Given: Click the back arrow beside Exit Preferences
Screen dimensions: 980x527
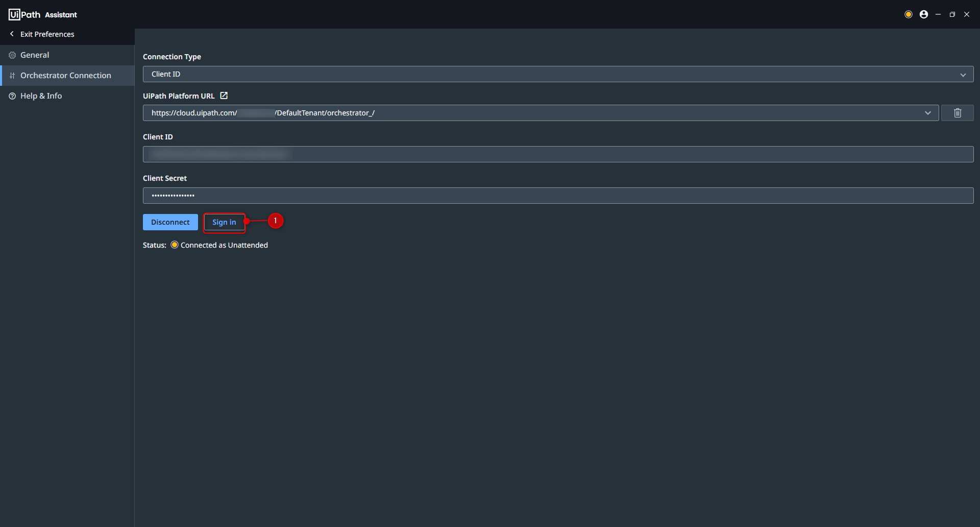Looking at the screenshot, I should tap(12, 34).
